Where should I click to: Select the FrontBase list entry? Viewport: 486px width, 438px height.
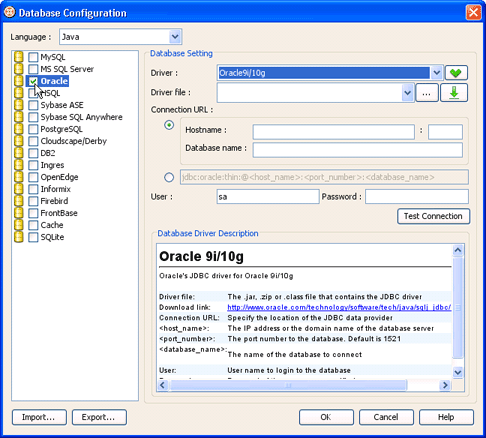[59, 213]
